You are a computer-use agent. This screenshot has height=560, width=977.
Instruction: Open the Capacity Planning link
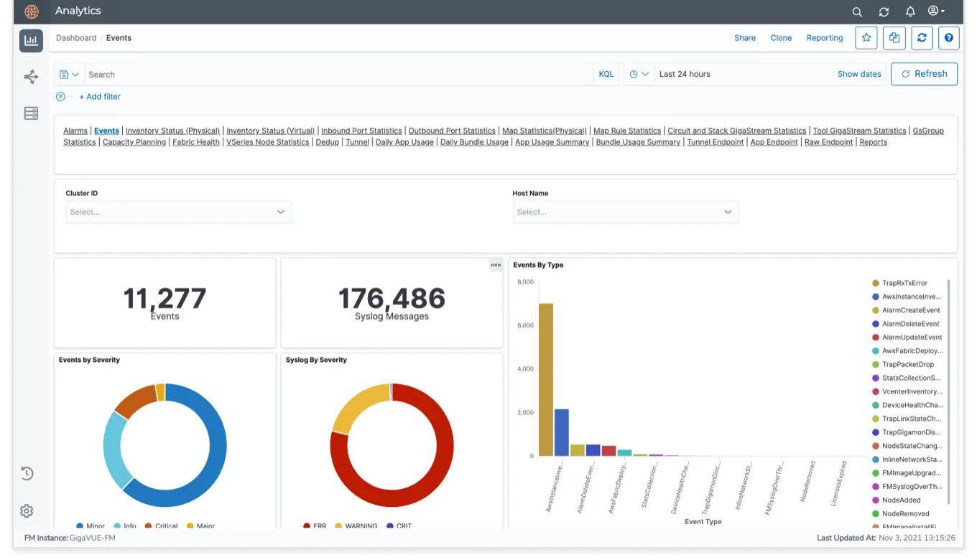[134, 142]
